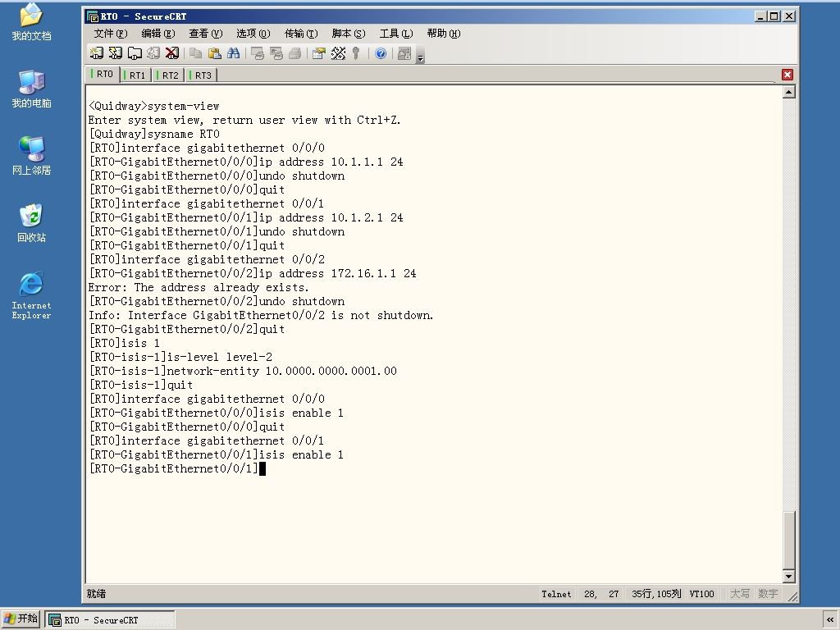Select 回收站 recycle bin icon
The height and width of the screenshot is (630, 840).
pos(32,223)
